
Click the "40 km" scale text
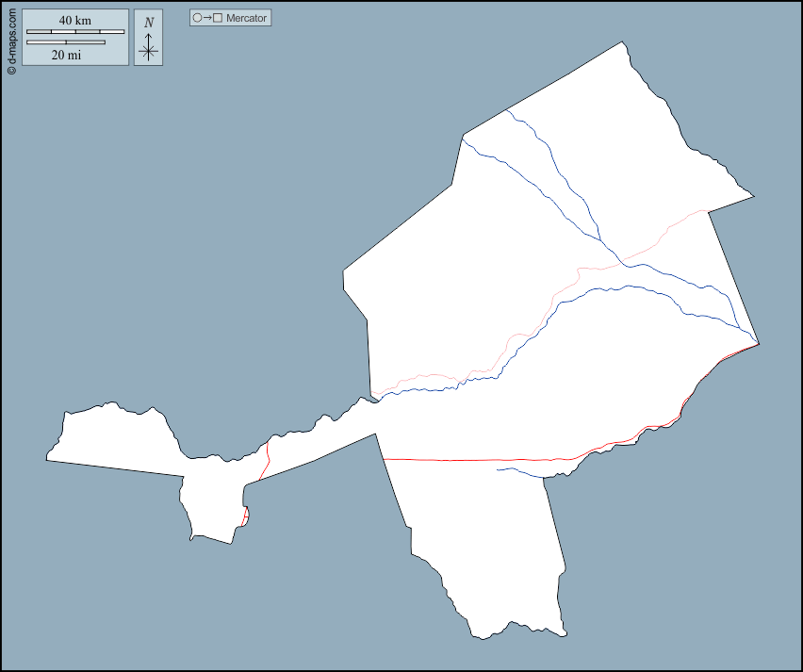pos(75,21)
